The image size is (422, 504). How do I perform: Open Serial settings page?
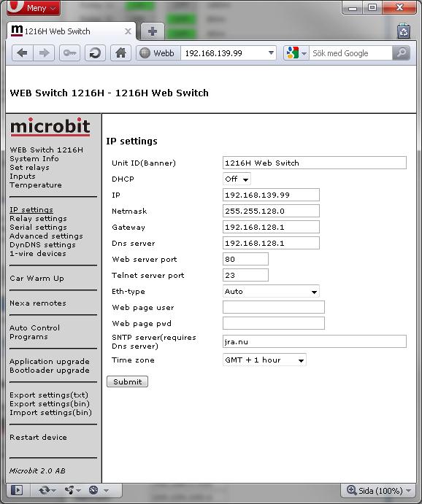click(x=38, y=227)
